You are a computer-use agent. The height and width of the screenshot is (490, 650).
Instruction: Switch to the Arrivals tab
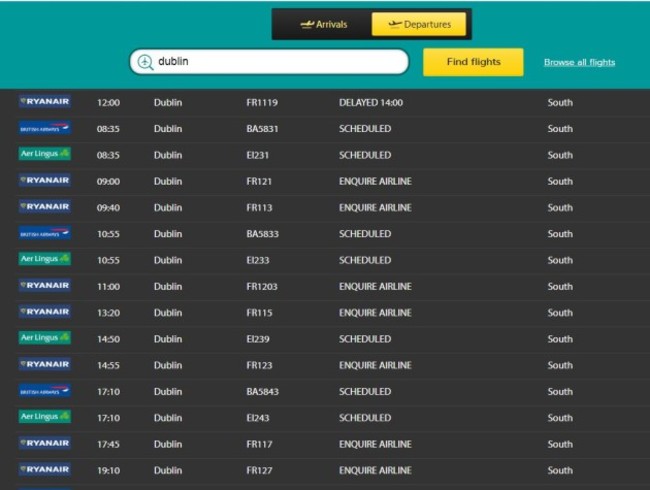pyautogui.click(x=324, y=25)
